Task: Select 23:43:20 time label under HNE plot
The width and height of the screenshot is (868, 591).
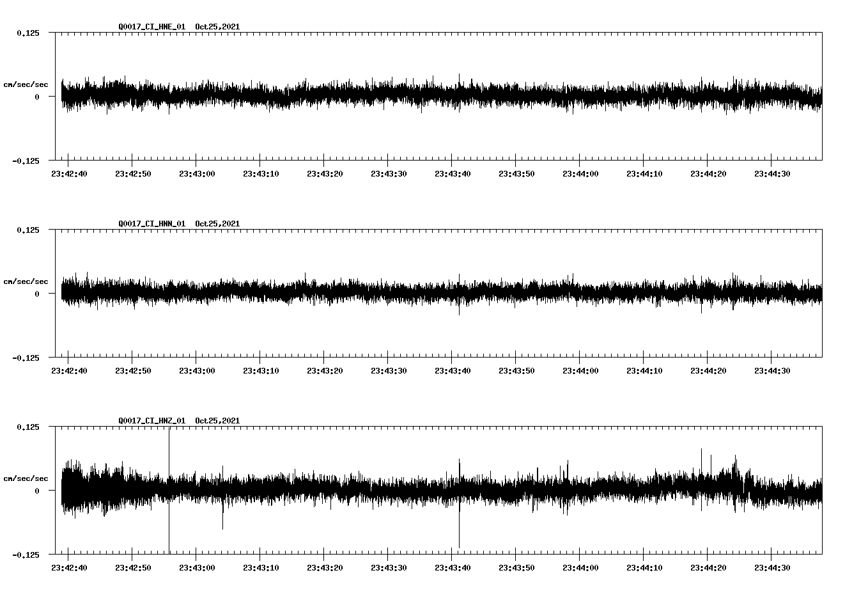Action: [x=325, y=174]
